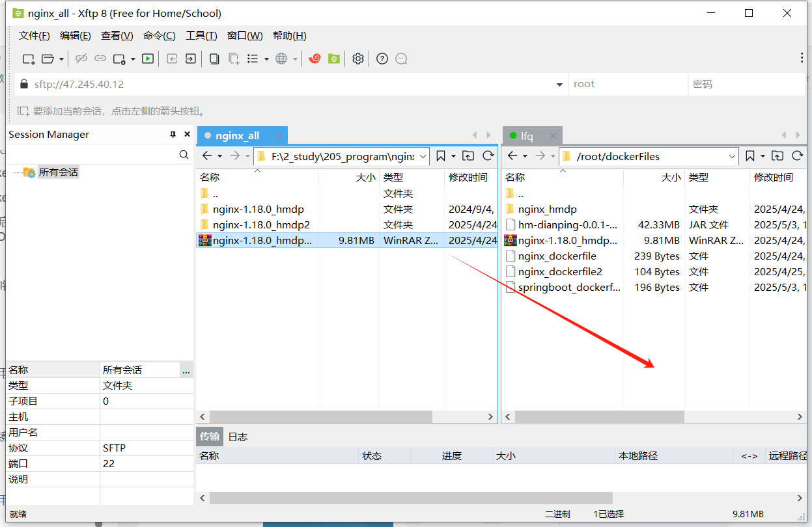Open the 帮助(H) menu
Screen dimensions: 812x527
[290, 36]
